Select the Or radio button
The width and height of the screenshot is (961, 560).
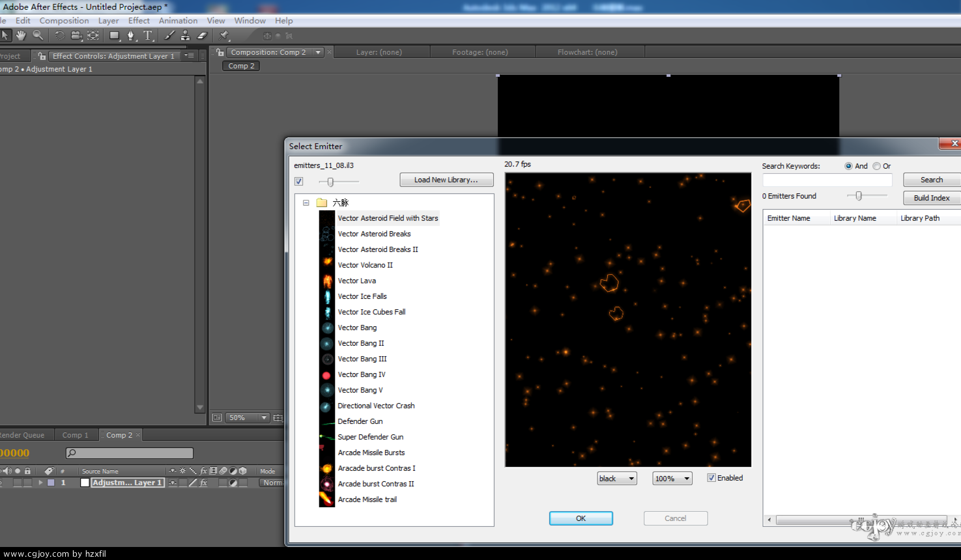876,166
